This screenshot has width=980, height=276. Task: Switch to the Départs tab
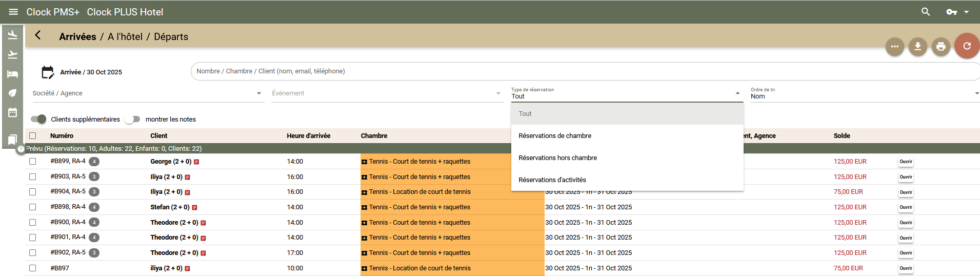[x=171, y=36]
